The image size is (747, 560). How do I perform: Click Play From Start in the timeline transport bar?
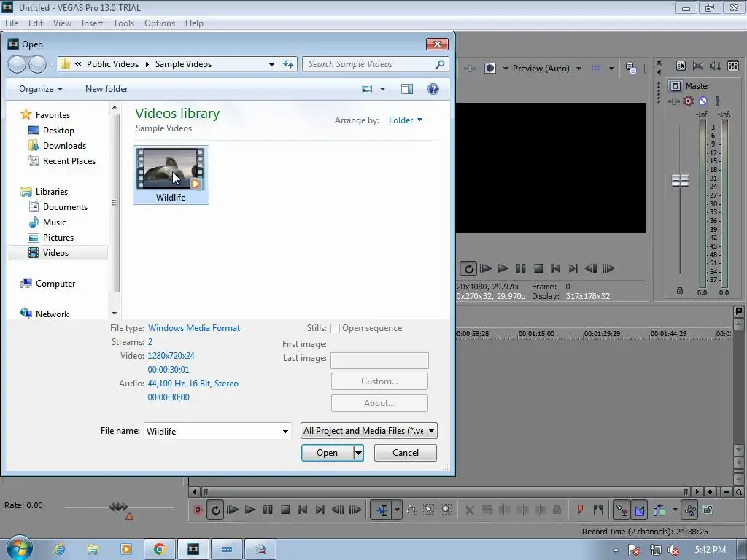[233, 510]
